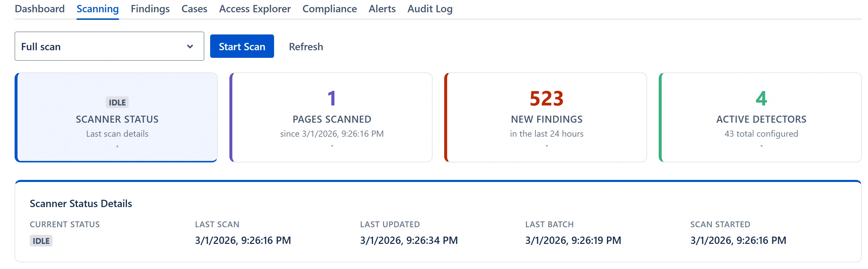Image resolution: width=868 pixels, height=269 pixels.
Task: Click the Refresh button
Action: (306, 46)
